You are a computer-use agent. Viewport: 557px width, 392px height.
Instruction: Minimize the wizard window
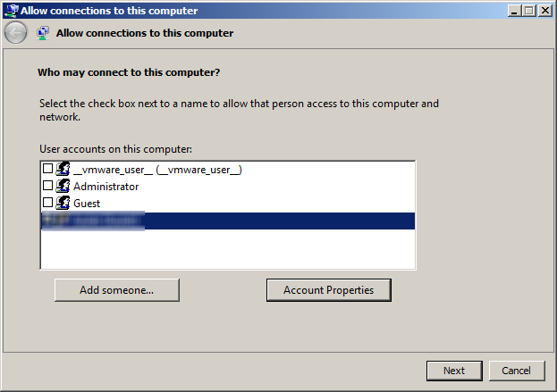[514, 11]
